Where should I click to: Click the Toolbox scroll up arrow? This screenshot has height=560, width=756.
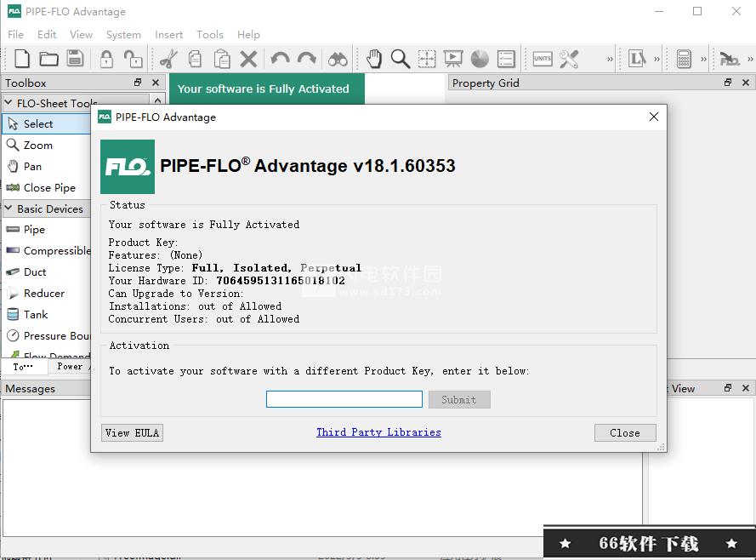(157, 100)
